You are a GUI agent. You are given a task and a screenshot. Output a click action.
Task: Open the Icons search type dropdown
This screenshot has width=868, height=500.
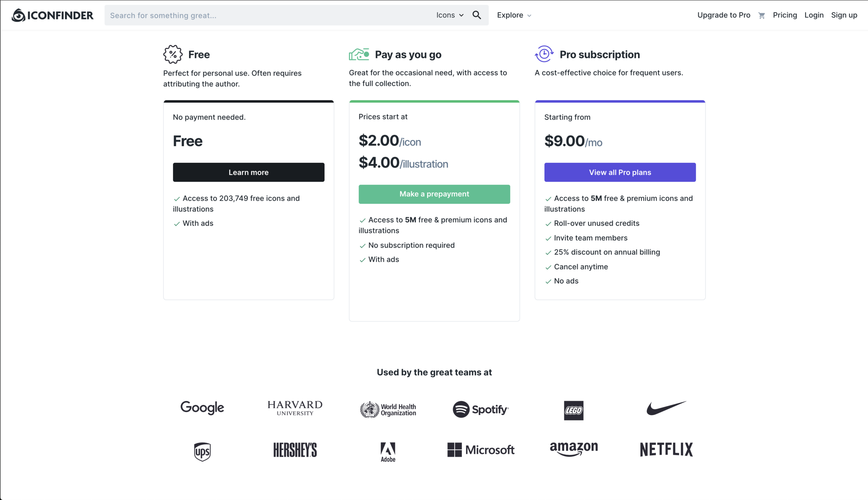point(450,15)
